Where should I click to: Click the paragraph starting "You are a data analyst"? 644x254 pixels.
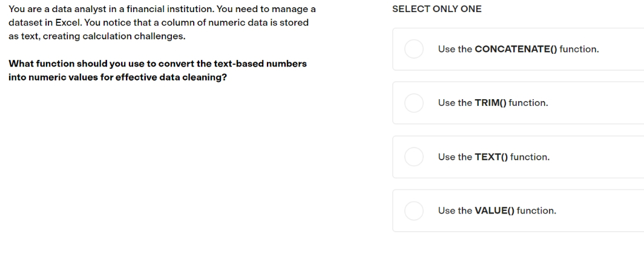pyautogui.click(x=162, y=22)
